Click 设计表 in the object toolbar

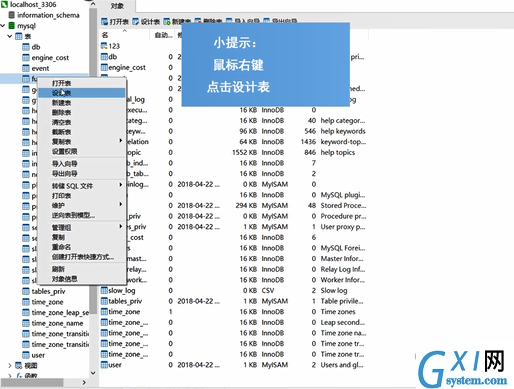point(146,22)
